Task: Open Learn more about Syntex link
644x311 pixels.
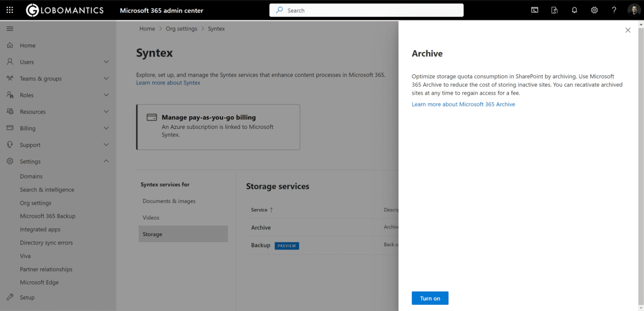Action: (168, 83)
